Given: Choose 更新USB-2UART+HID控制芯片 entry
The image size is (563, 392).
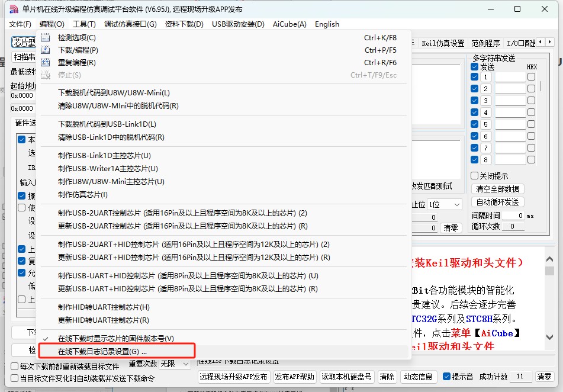Looking at the screenshot, I should (x=223, y=257).
